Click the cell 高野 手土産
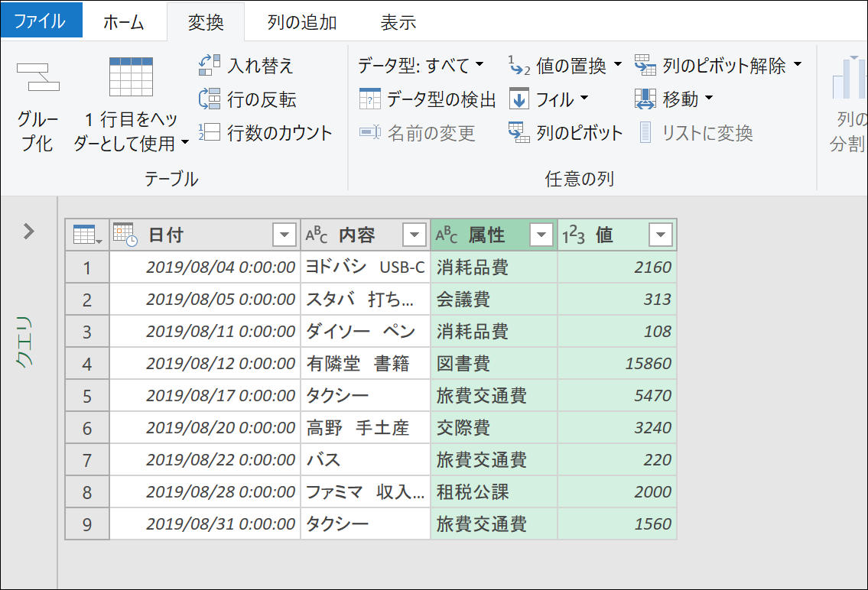Screen dimensions: 868x590 pos(366,427)
